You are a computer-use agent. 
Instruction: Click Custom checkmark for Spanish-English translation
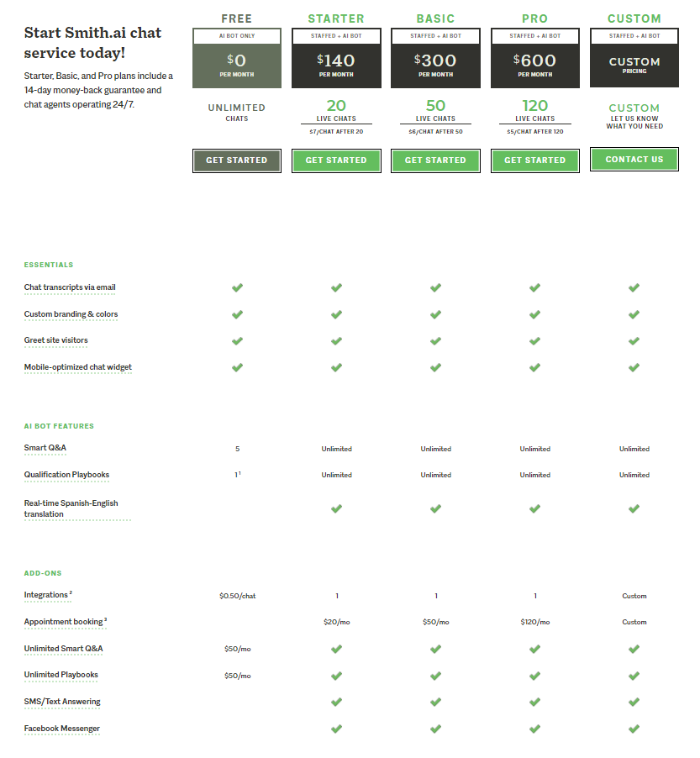click(x=634, y=508)
